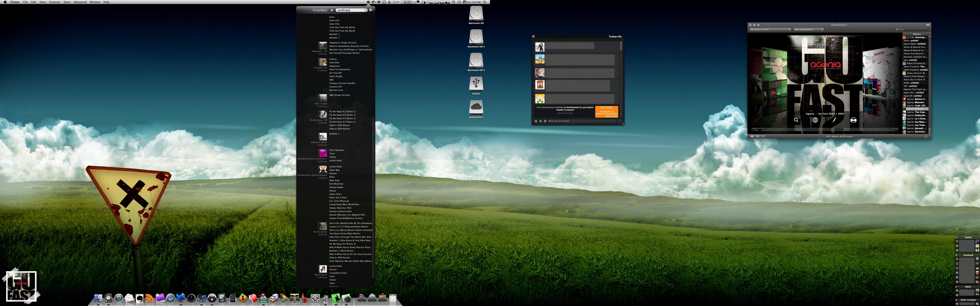This screenshot has height=306, width=980.
Task: Click the Twitterrific tools wrench icon
Action: [x=541, y=121]
